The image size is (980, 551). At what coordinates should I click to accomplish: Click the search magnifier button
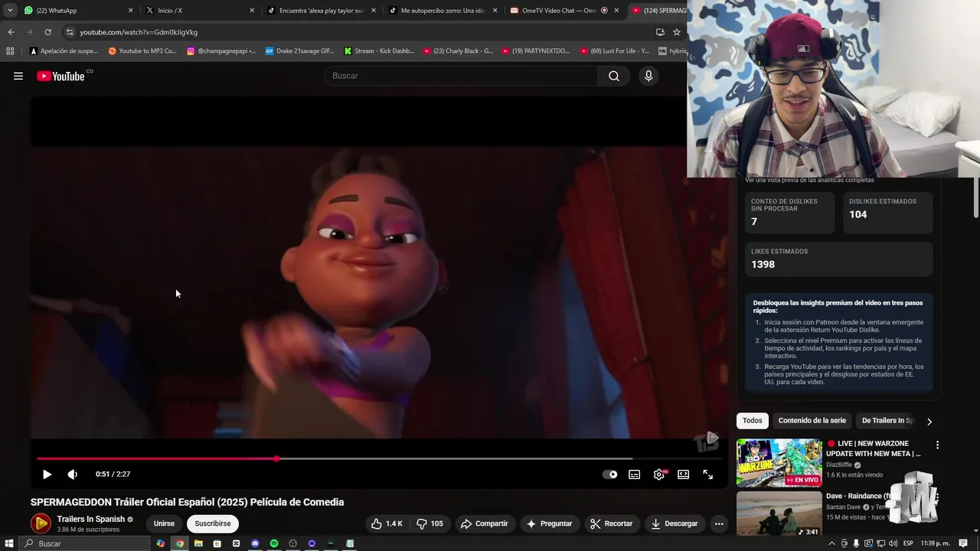[614, 76]
